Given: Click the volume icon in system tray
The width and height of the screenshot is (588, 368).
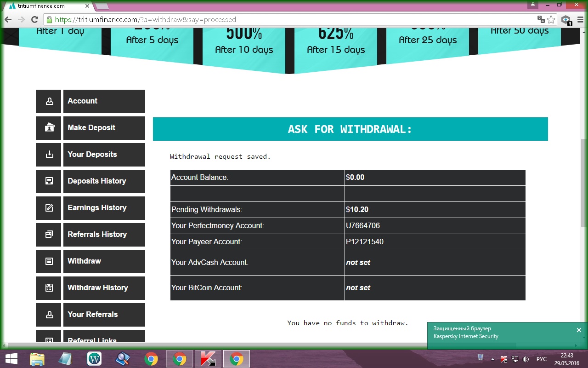Looking at the screenshot, I should click(526, 359).
